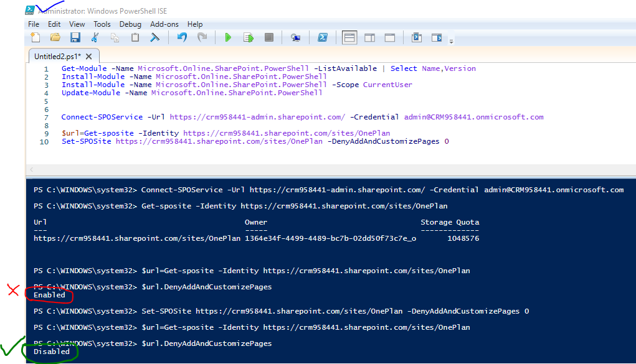Run selection with the page-play icon
Screen dimensions: 636x364
(249, 38)
